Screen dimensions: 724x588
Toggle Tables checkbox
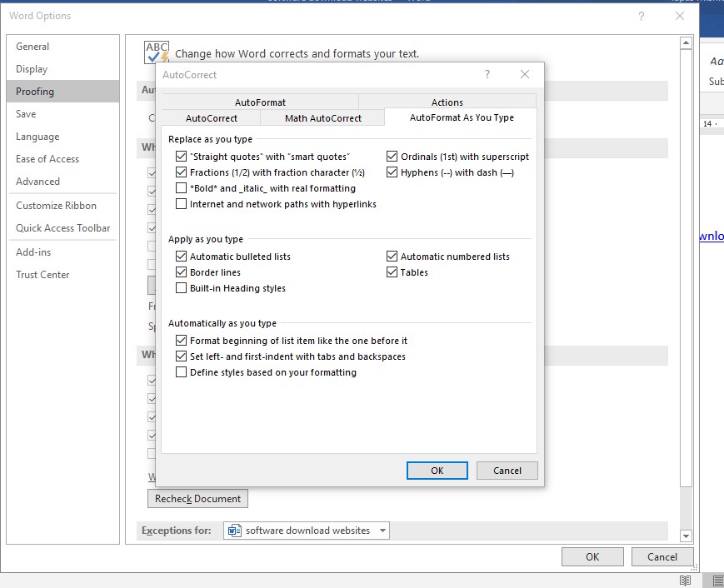click(x=392, y=272)
